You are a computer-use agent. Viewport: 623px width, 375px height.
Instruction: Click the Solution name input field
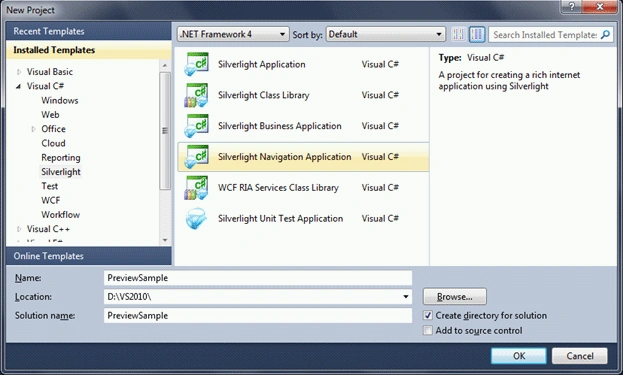(x=258, y=316)
